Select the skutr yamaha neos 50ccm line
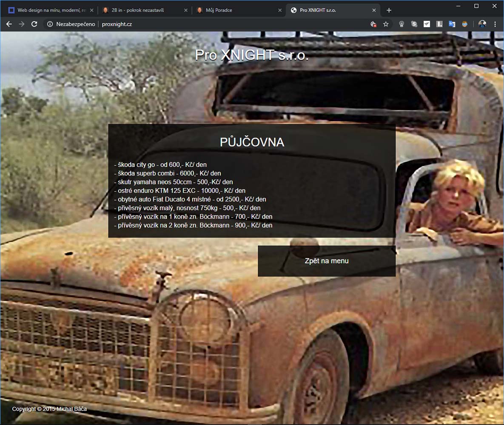504x425 pixels. click(174, 182)
